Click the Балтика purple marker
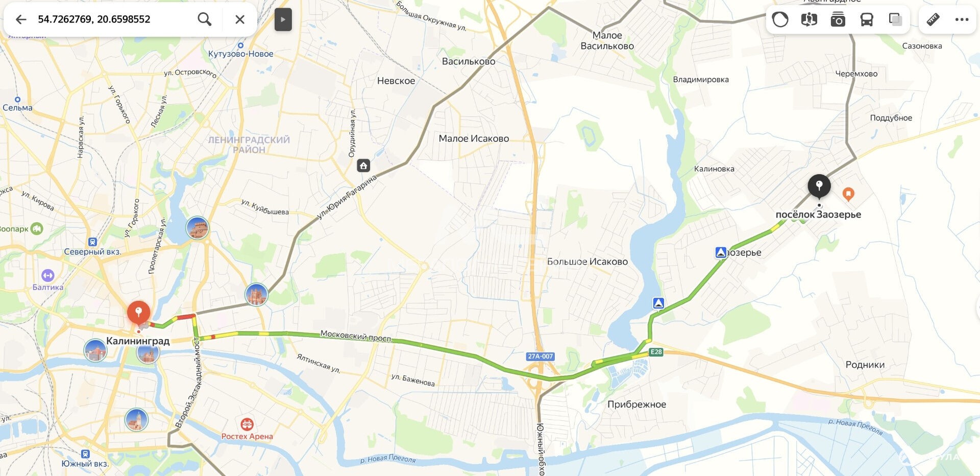980x476 pixels. point(47,276)
